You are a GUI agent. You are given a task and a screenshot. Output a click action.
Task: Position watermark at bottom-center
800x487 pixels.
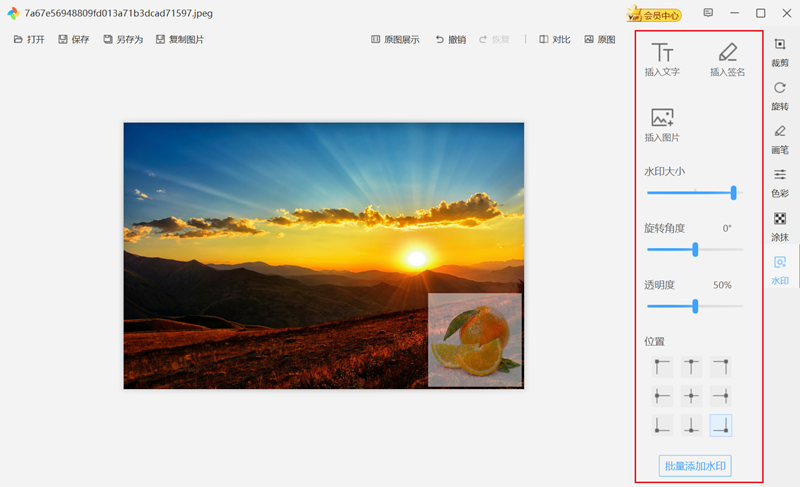(691, 425)
